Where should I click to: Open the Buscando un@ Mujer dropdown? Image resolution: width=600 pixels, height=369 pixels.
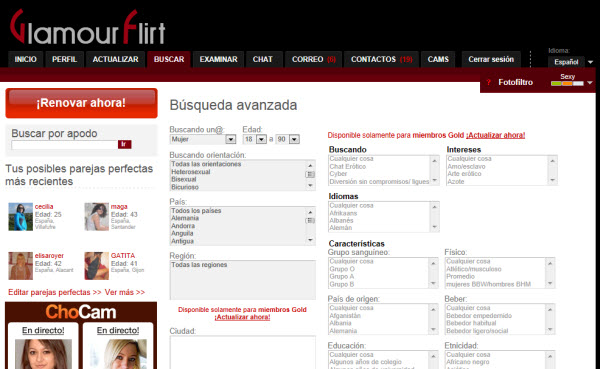[203, 139]
